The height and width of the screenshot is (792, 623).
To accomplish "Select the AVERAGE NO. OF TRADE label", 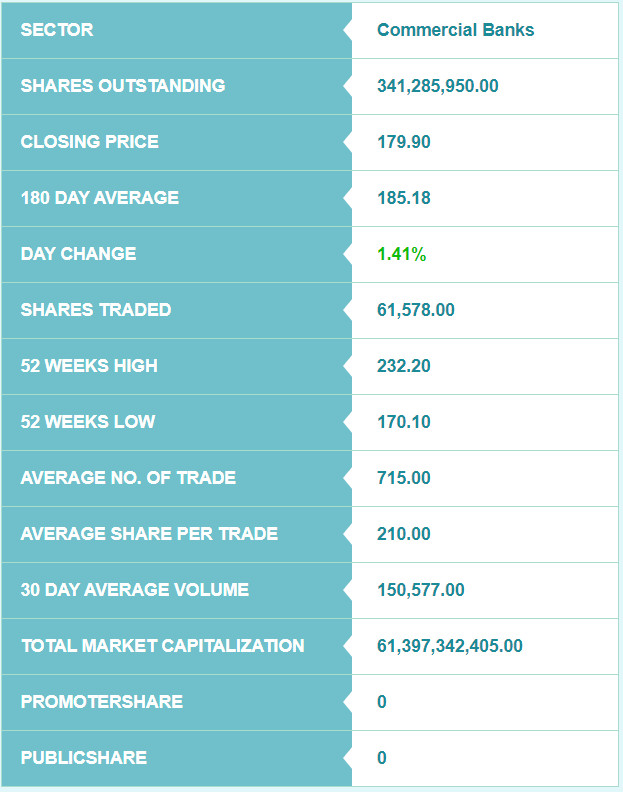I will [x=128, y=478].
